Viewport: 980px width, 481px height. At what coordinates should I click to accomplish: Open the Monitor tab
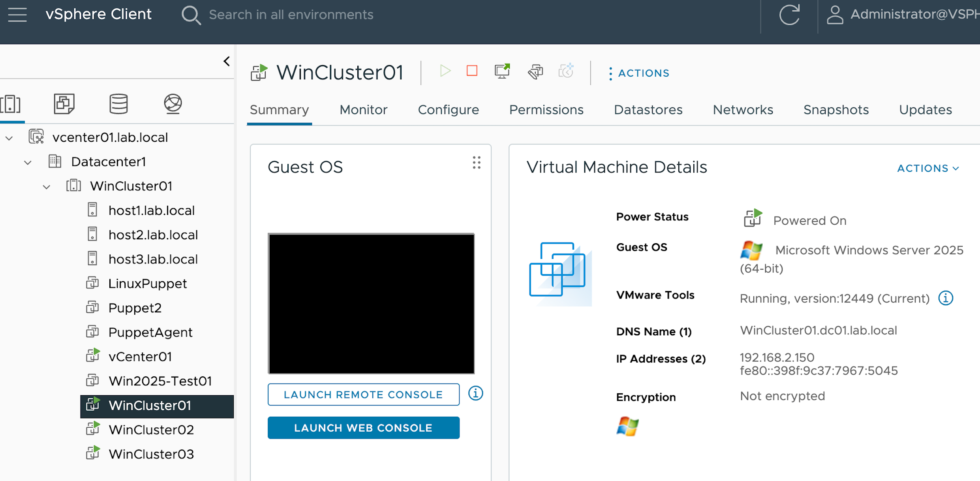click(x=363, y=110)
